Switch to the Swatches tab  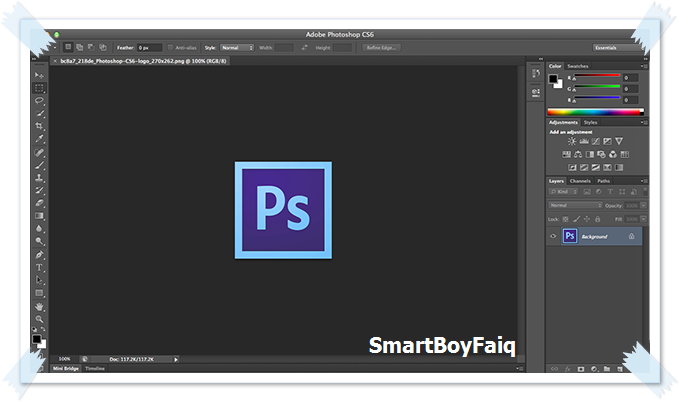(578, 66)
